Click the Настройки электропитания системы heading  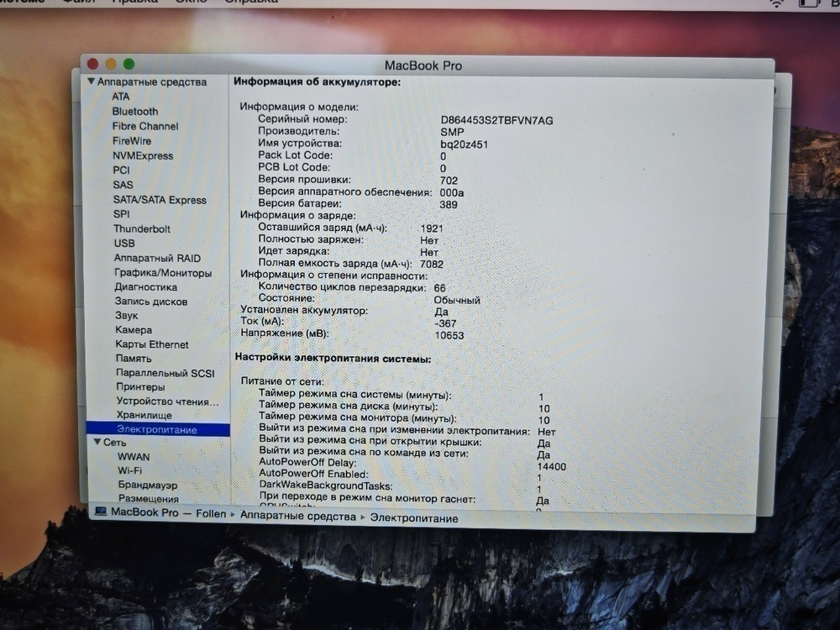[x=333, y=359]
